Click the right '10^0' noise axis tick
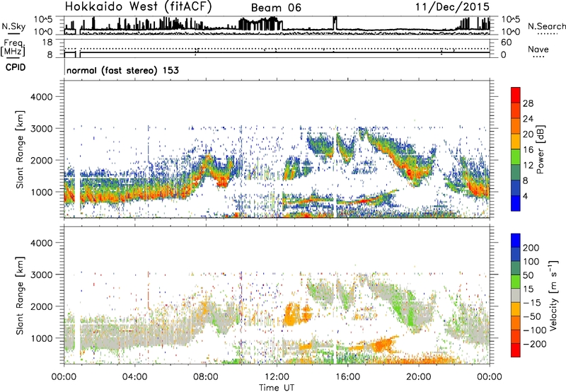The width and height of the screenshot is (566, 392). point(511,32)
